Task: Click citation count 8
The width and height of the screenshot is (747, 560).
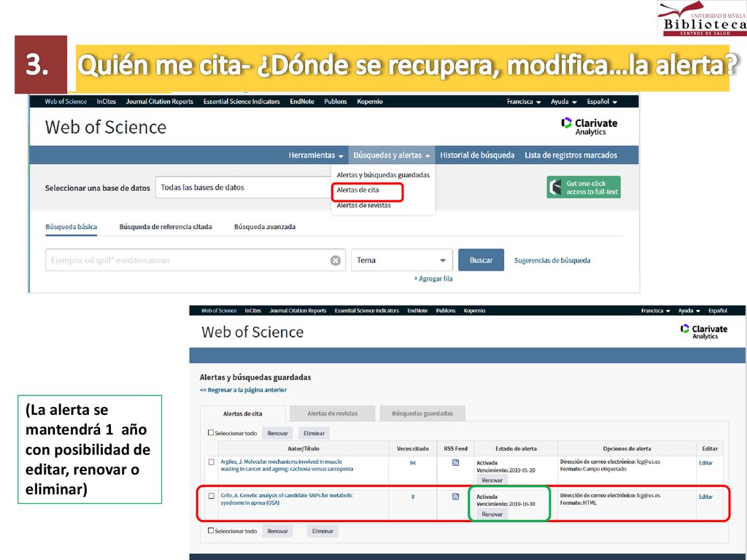Action: (413, 497)
